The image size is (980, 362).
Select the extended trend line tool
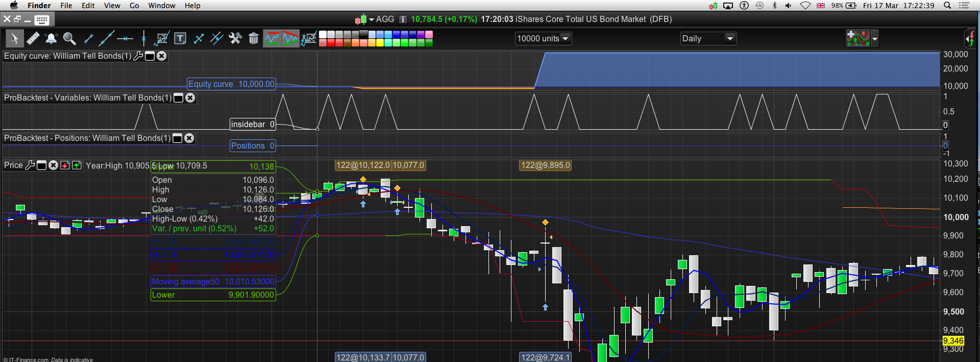[x=106, y=38]
